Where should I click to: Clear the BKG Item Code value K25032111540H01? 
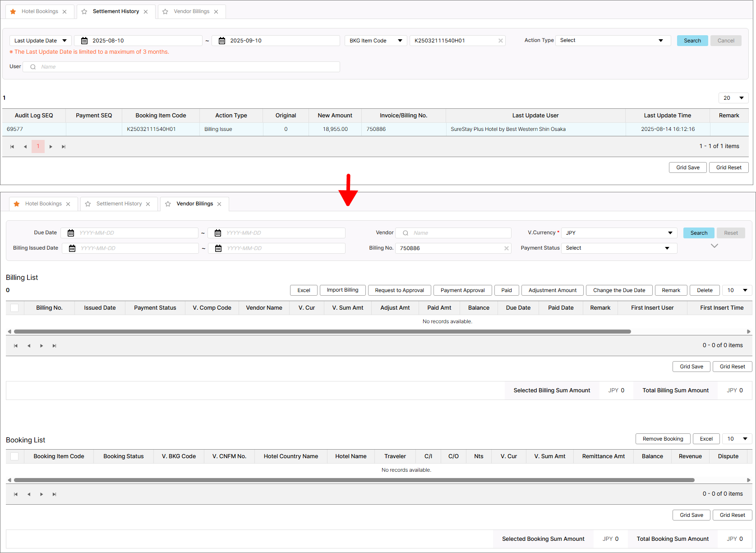500,41
